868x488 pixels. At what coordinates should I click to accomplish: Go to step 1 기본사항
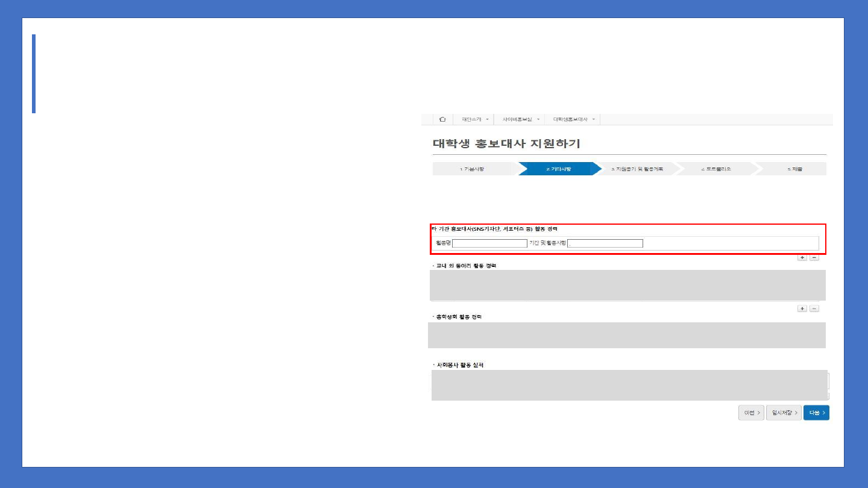click(x=471, y=169)
